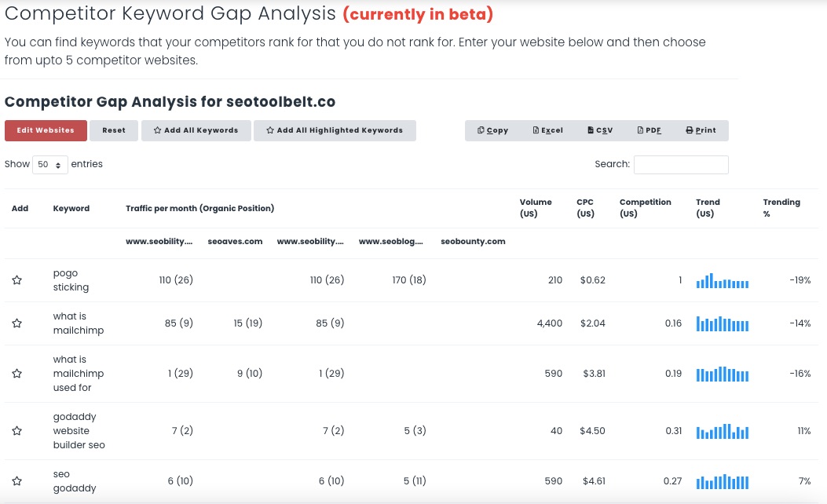This screenshot has height=504, width=827.
Task: Export results as CSV
Action: (x=600, y=130)
